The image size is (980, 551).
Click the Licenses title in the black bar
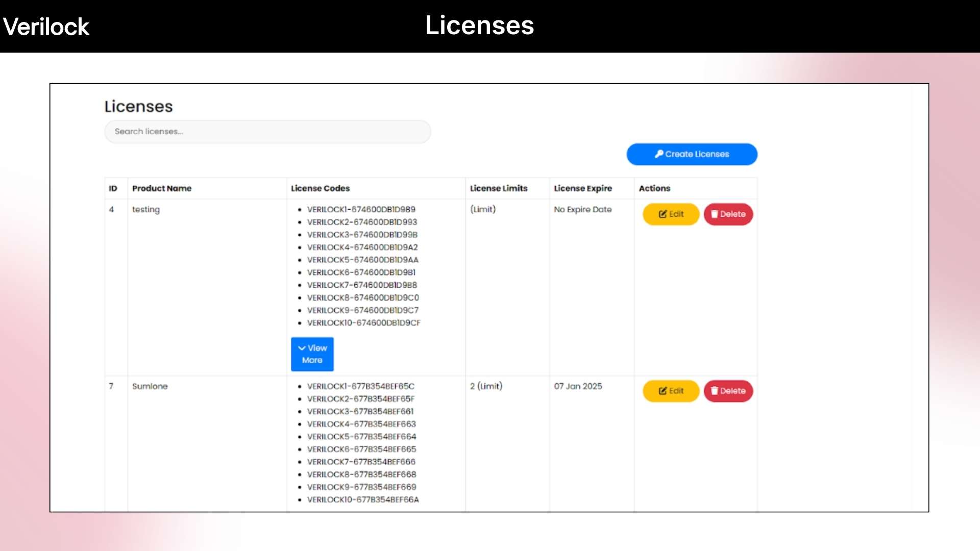(479, 25)
